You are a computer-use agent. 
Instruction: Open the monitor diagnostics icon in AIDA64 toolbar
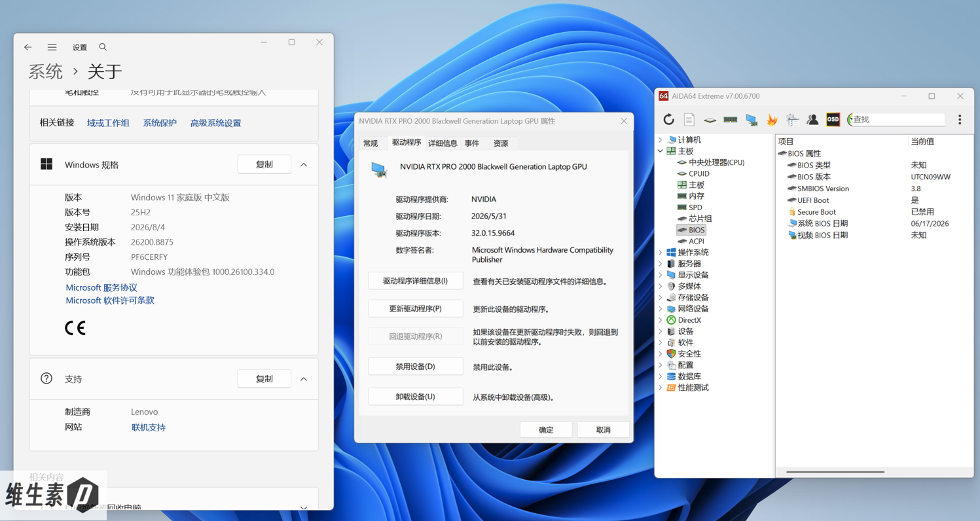tap(751, 120)
